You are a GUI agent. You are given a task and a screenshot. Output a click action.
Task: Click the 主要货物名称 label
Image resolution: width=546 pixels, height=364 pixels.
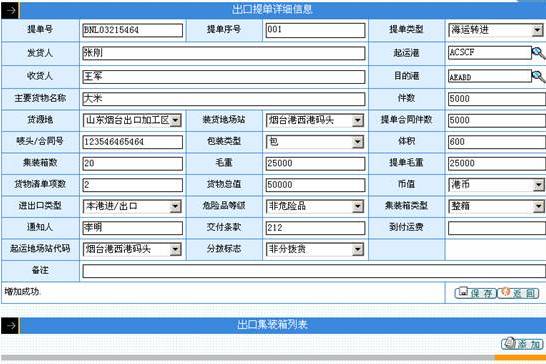coord(40,98)
